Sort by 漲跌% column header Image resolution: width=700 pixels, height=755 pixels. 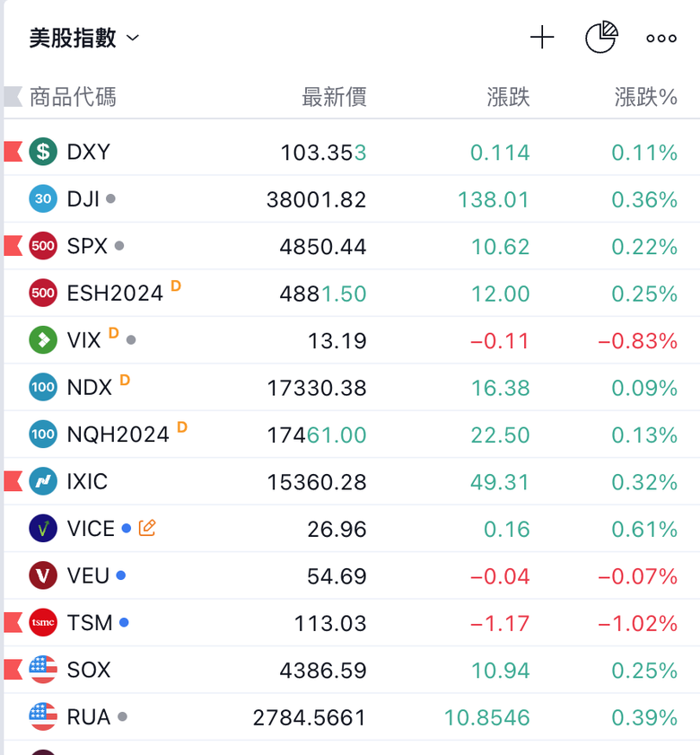point(645,97)
